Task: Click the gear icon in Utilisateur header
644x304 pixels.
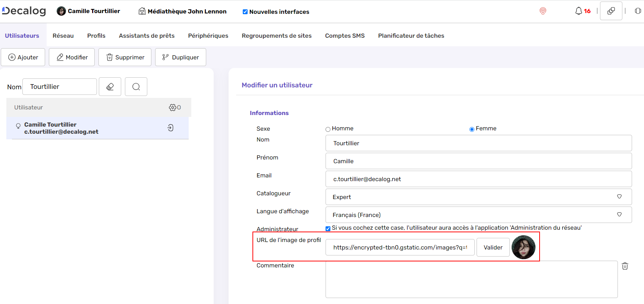Action: click(173, 108)
